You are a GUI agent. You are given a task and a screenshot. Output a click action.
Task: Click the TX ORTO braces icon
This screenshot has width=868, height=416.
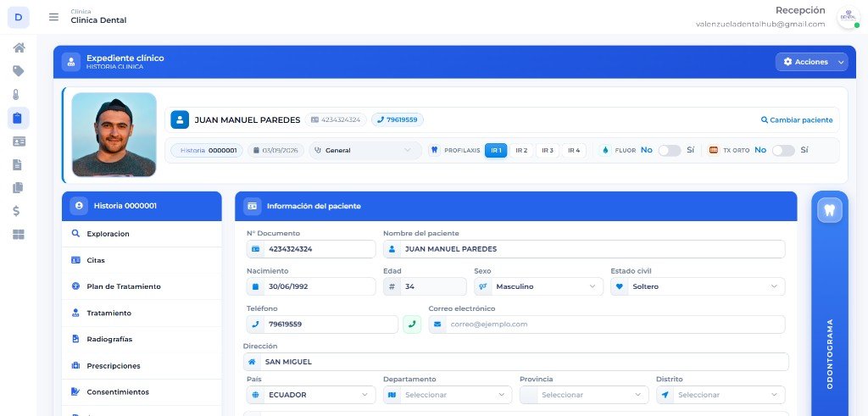pyautogui.click(x=714, y=150)
